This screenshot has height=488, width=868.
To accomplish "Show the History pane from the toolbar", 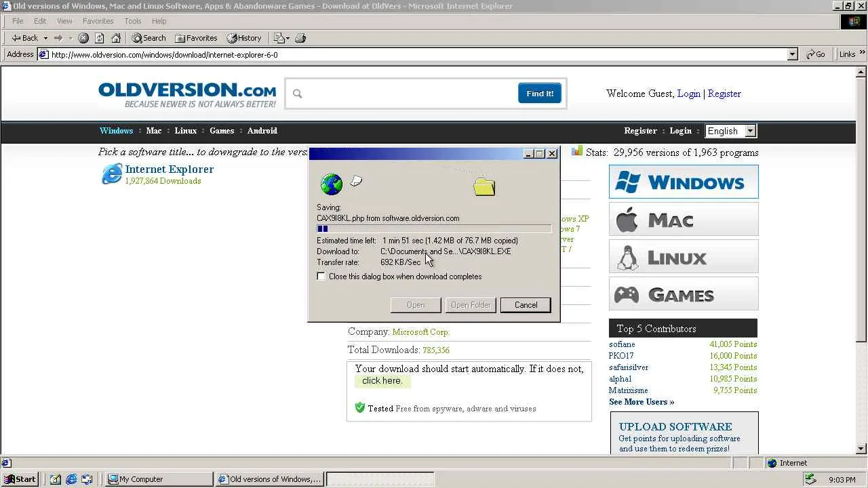I will point(244,38).
